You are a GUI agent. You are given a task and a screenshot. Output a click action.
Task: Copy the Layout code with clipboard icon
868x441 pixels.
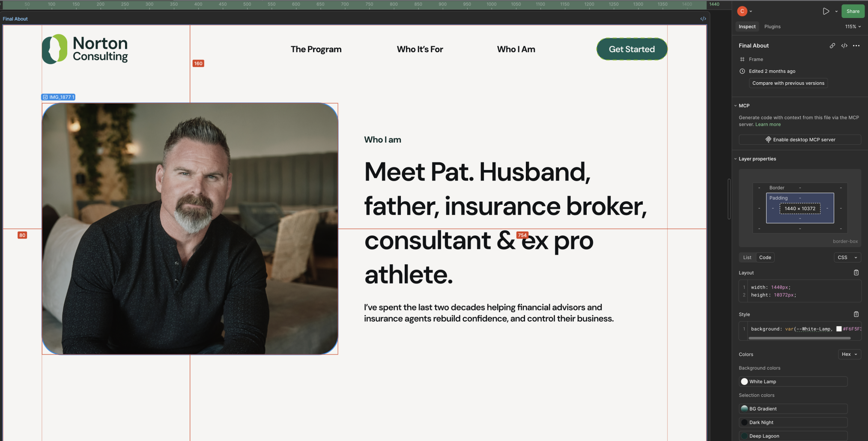point(856,273)
